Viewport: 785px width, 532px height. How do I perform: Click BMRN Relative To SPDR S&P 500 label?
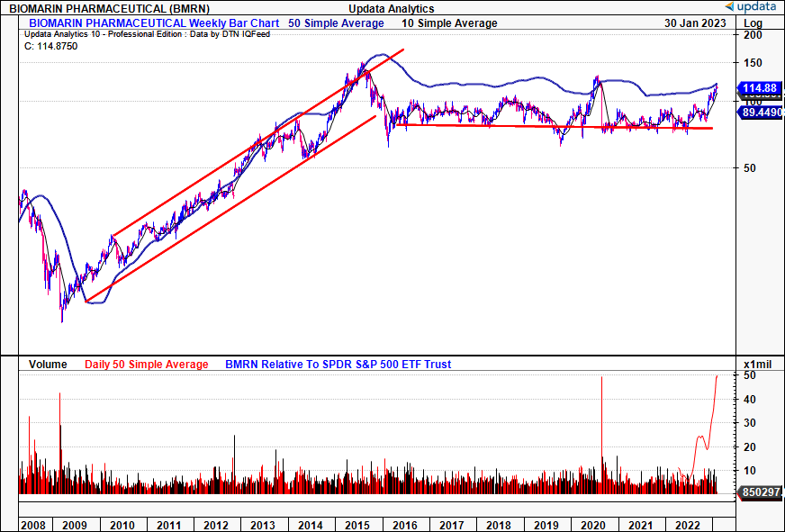338,365
